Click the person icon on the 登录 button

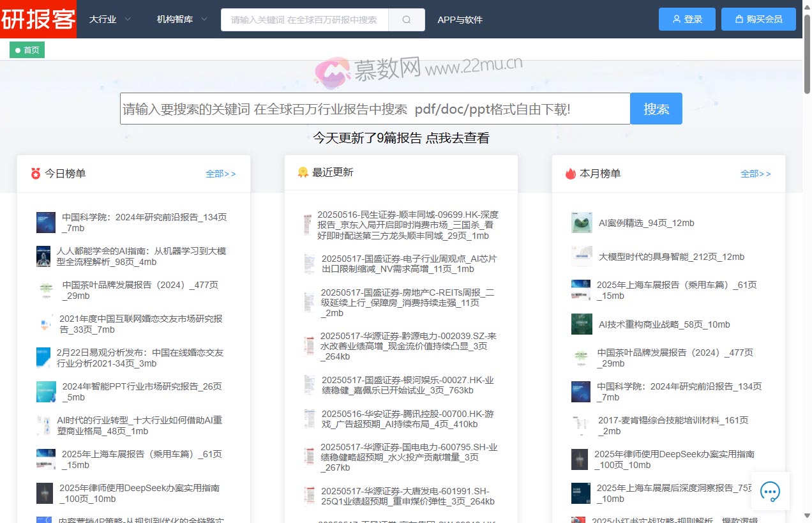pos(677,19)
